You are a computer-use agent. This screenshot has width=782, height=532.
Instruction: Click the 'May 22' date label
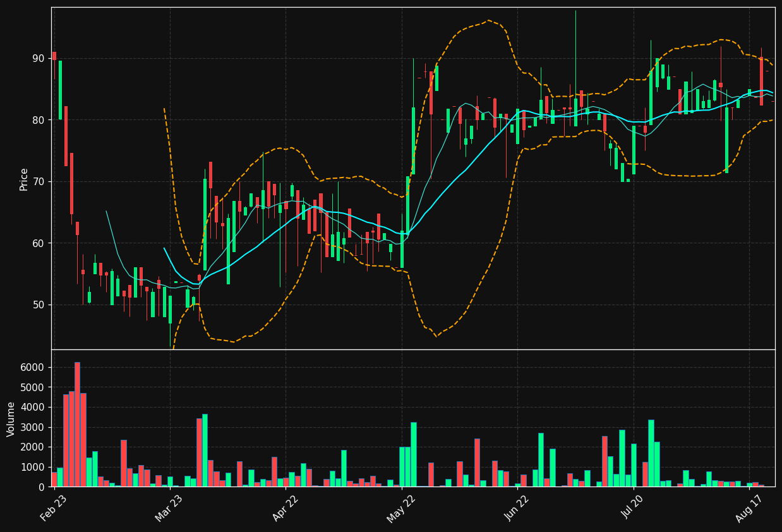tap(401, 508)
